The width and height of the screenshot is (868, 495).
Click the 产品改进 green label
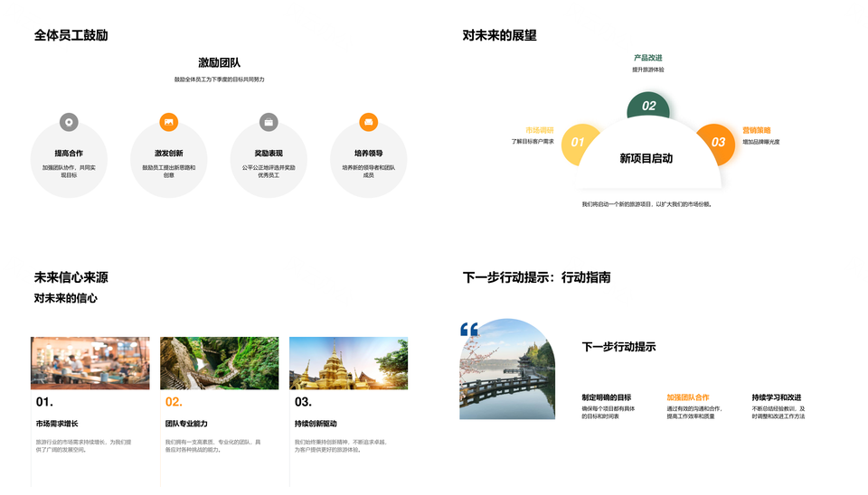(x=648, y=58)
